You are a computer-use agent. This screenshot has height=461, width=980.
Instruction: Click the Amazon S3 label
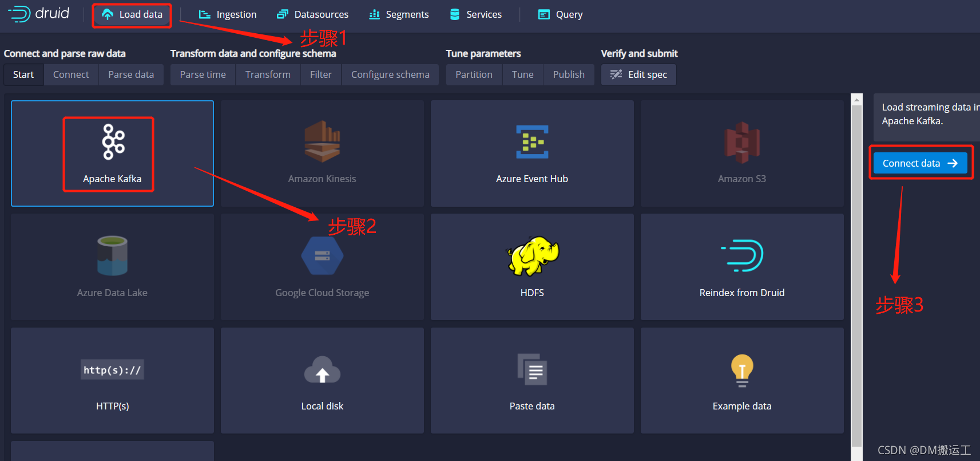point(742,179)
